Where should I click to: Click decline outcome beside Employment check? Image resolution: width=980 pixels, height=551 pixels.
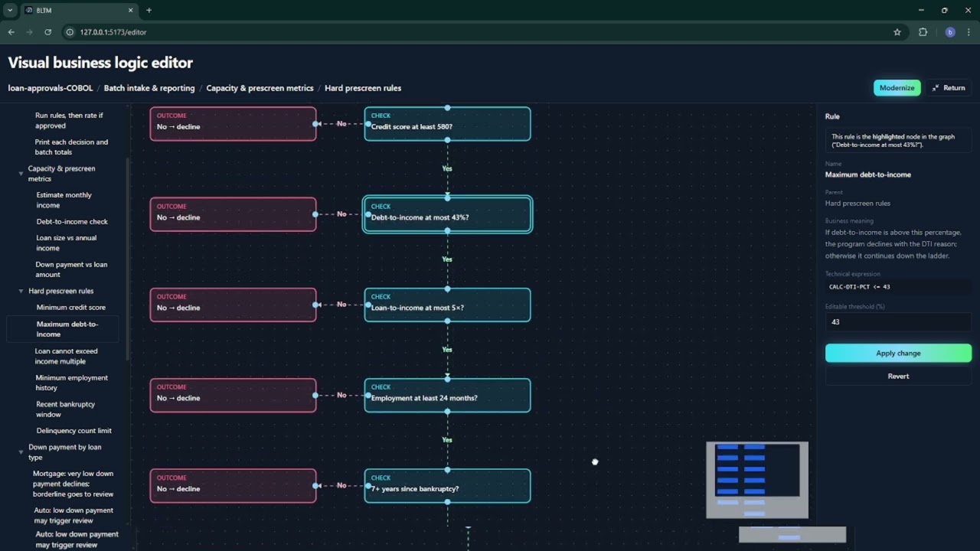[x=233, y=395]
